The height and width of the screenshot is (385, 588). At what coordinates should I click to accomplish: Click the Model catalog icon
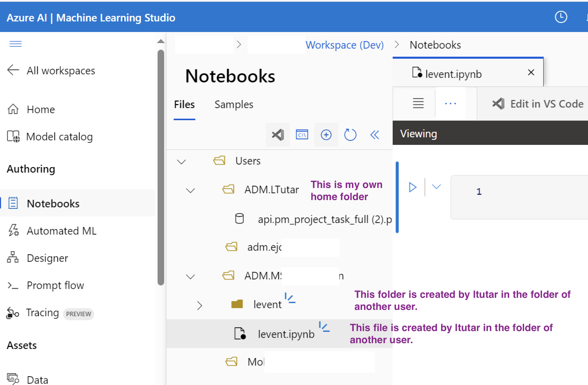(x=13, y=137)
